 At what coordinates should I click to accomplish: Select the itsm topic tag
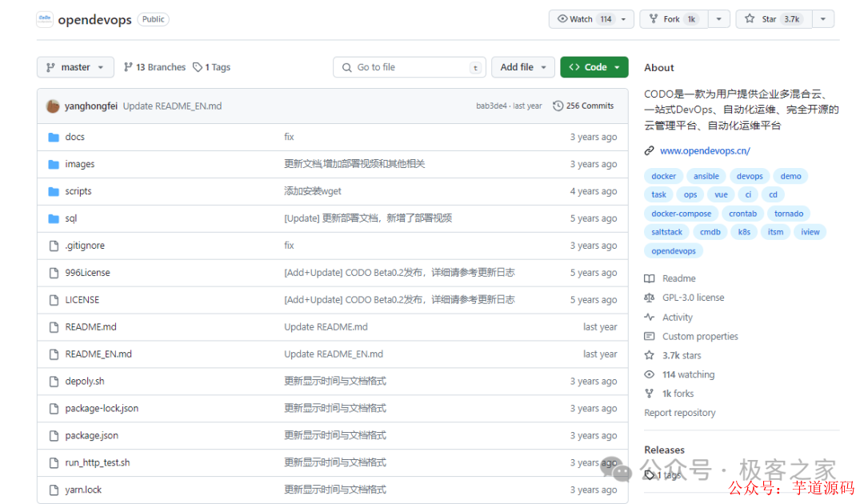(x=775, y=233)
